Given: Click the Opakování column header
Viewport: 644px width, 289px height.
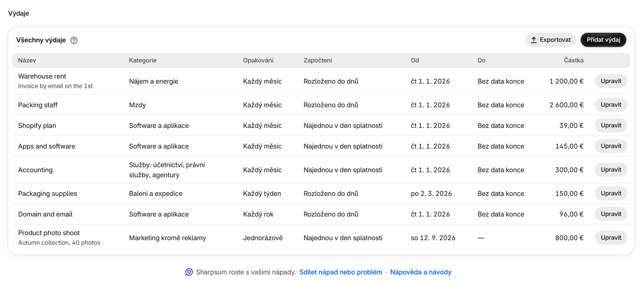Looking at the screenshot, I should 258,60.
